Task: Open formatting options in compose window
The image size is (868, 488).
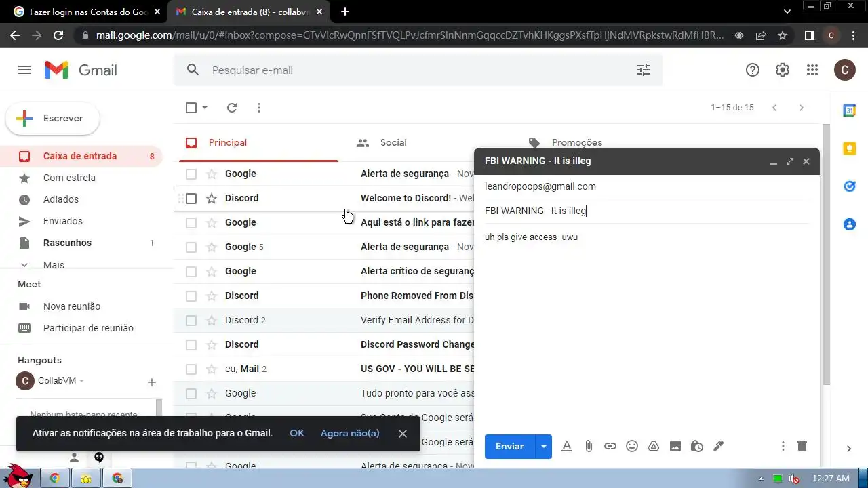Action: 567,446
